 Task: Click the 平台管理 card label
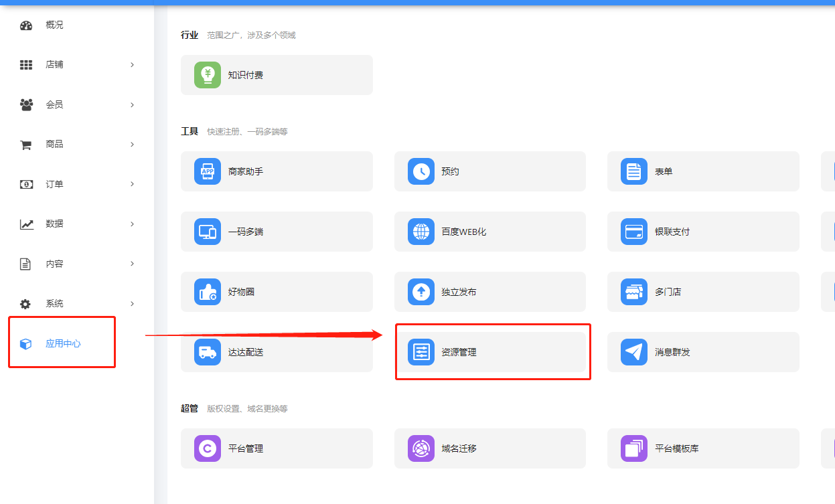point(246,448)
